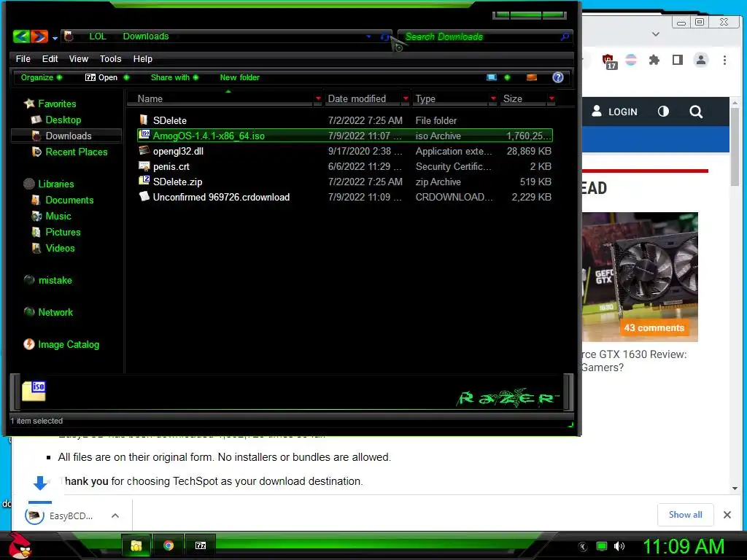Switch to Chrome on taskbar

(x=169, y=545)
